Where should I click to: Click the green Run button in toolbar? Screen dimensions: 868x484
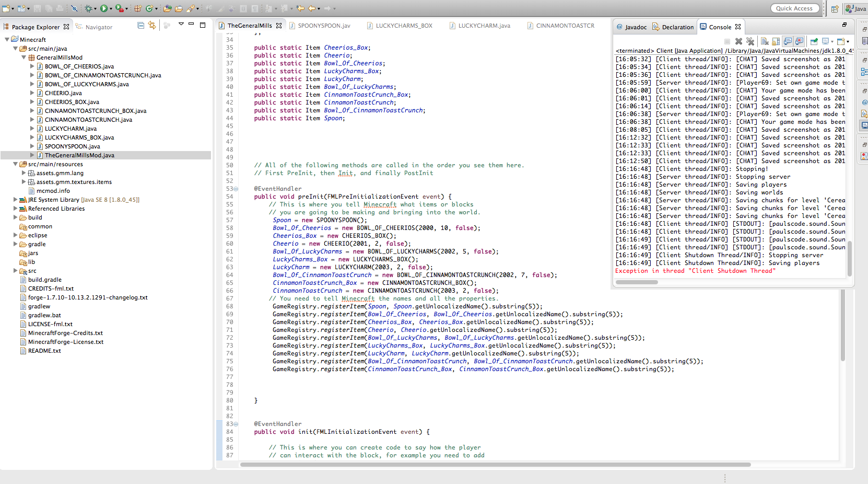[x=103, y=8]
